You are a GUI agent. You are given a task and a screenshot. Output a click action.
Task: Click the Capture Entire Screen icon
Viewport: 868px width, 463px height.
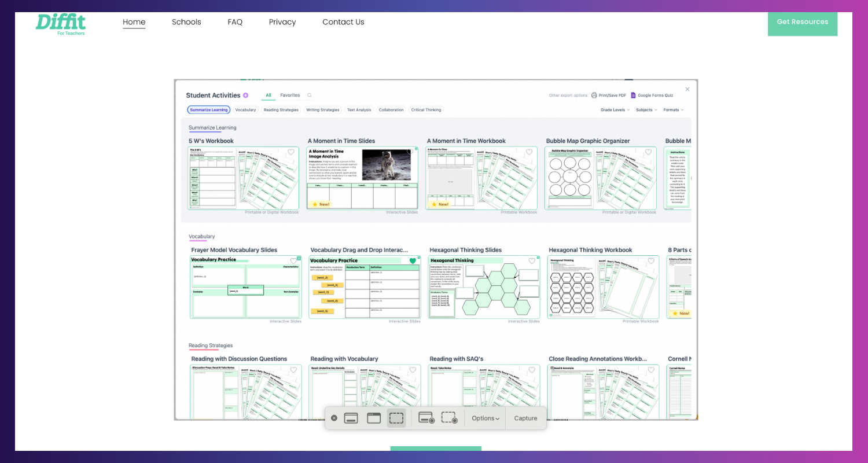[351, 418]
